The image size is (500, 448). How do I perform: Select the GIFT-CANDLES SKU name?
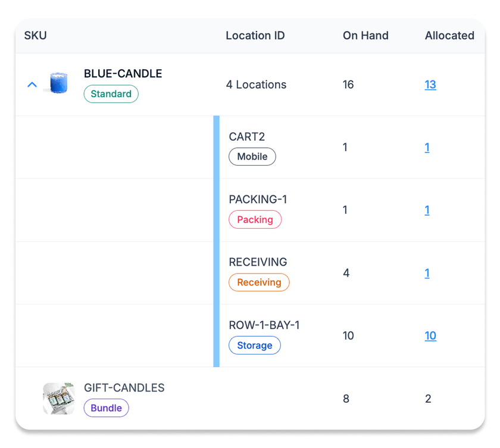(124, 388)
